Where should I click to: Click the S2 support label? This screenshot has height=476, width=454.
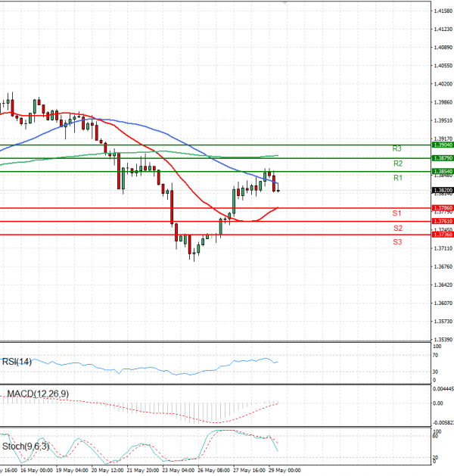coord(398,229)
